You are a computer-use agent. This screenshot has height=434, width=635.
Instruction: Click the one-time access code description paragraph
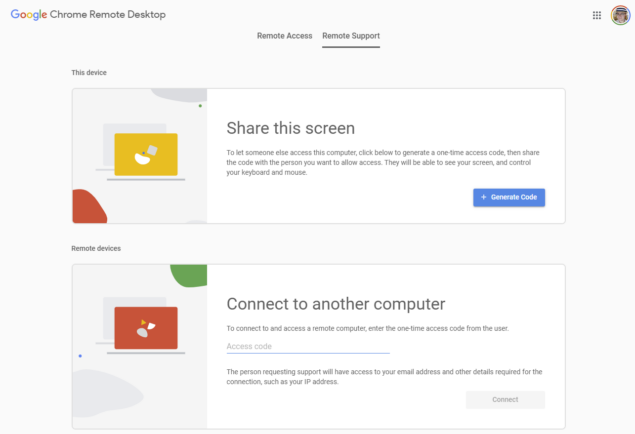[x=383, y=162]
